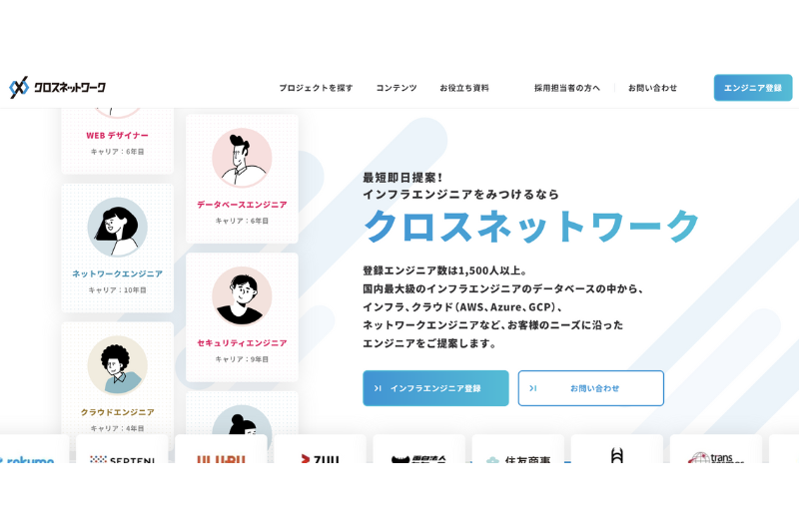This screenshot has width=799, height=532.
Task: Open the プロジェクトを探す menu
Action: [x=316, y=88]
